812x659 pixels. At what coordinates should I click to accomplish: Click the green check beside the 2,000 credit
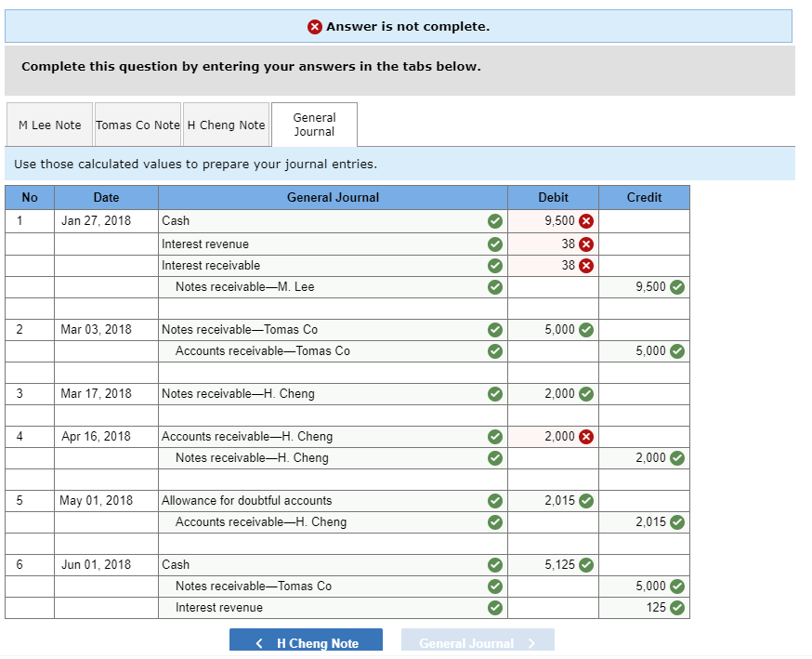677,458
